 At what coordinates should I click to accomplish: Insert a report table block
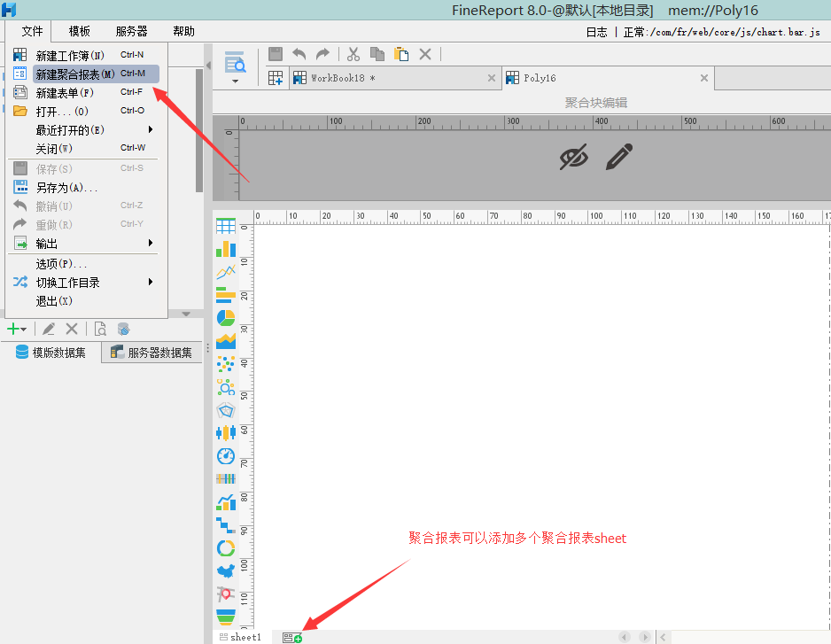226,226
